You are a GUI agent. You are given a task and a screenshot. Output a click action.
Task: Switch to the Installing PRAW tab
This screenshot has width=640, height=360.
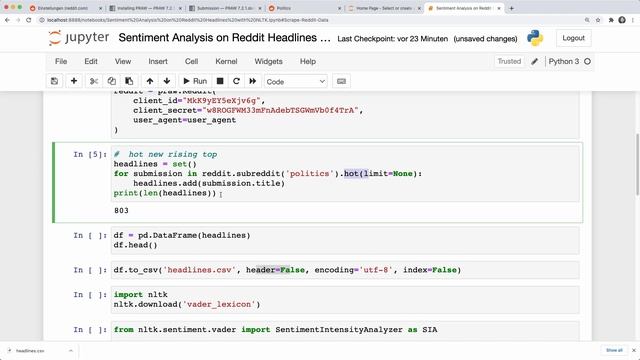(145, 8)
